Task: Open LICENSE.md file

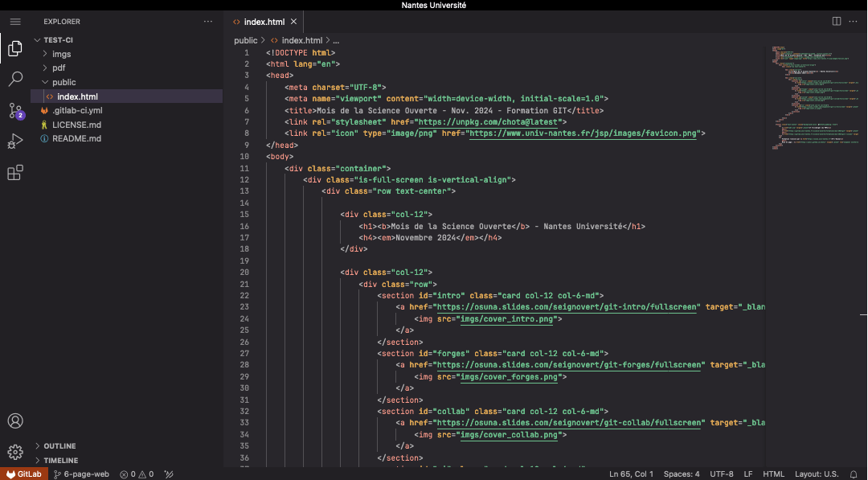Action: pyautogui.click(x=127, y=125)
